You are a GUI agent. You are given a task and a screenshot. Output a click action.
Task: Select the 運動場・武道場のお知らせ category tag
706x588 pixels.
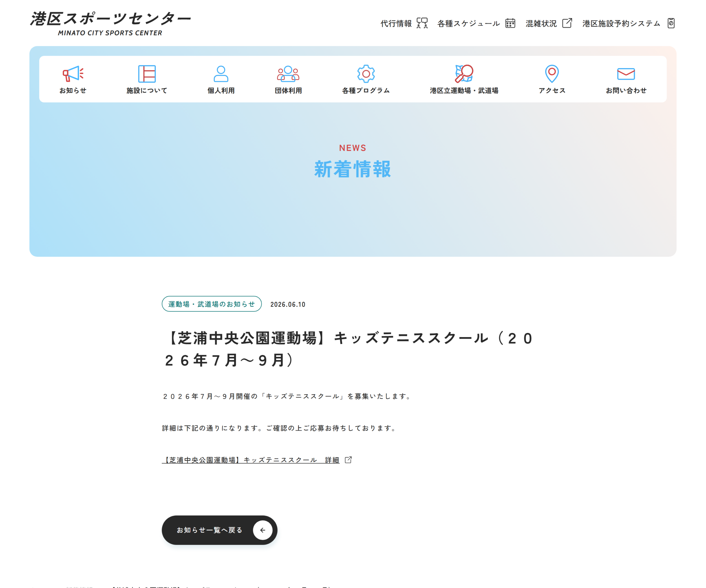[x=212, y=304]
